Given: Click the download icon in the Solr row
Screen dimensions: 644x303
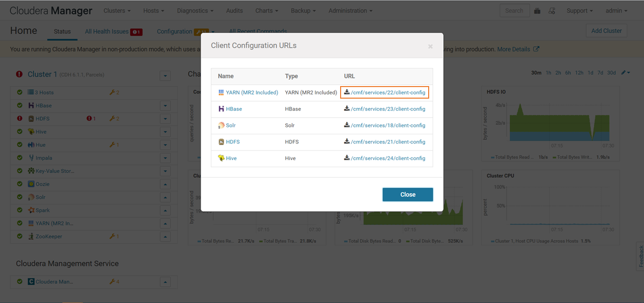Looking at the screenshot, I should click(347, 125).
